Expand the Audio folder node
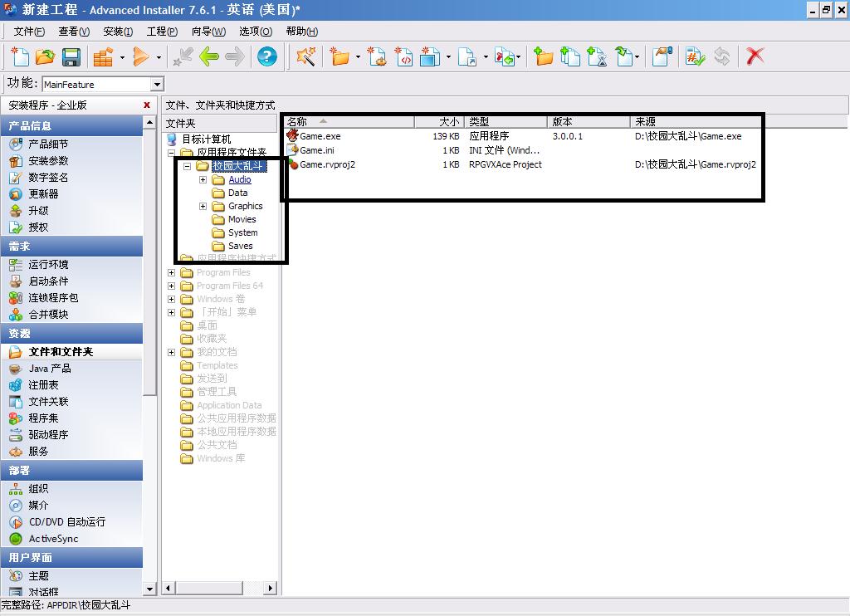The image size is (850, 616). coord(203,179)
